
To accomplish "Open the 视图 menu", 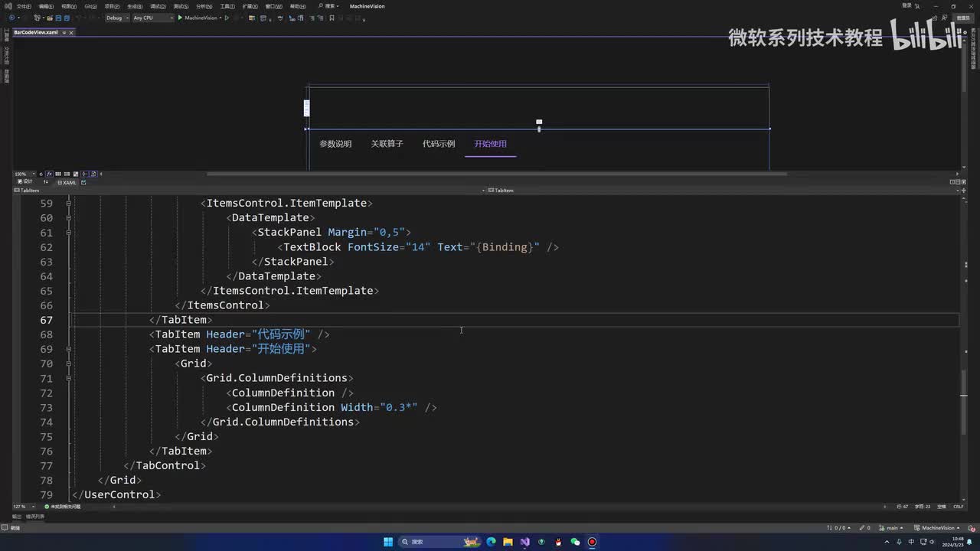I will pos(69,6).
